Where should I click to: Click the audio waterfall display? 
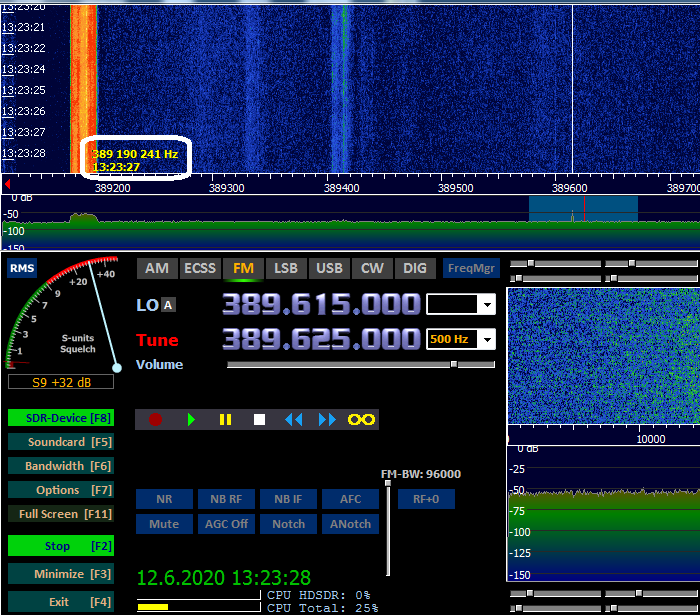[604, 356]
